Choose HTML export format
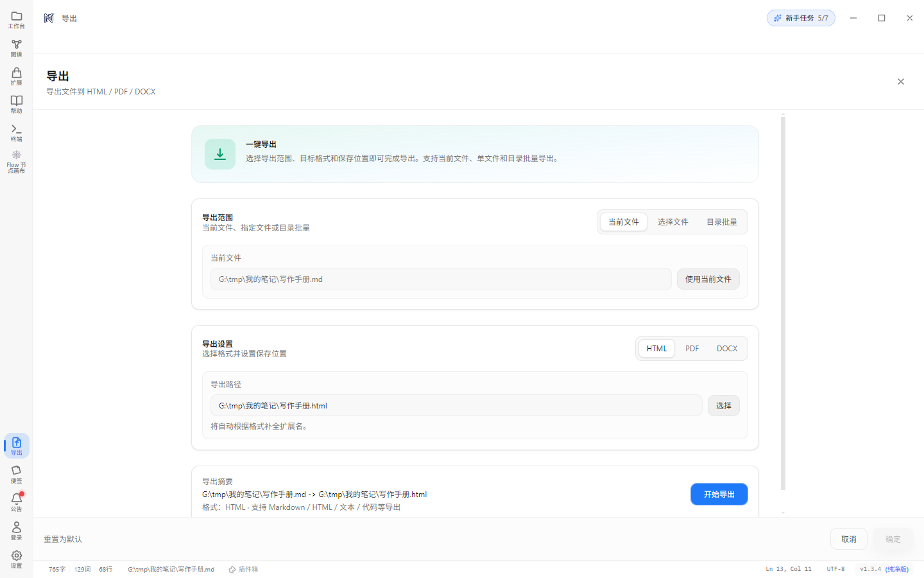 pyautogui.click(x=657, y=349)
